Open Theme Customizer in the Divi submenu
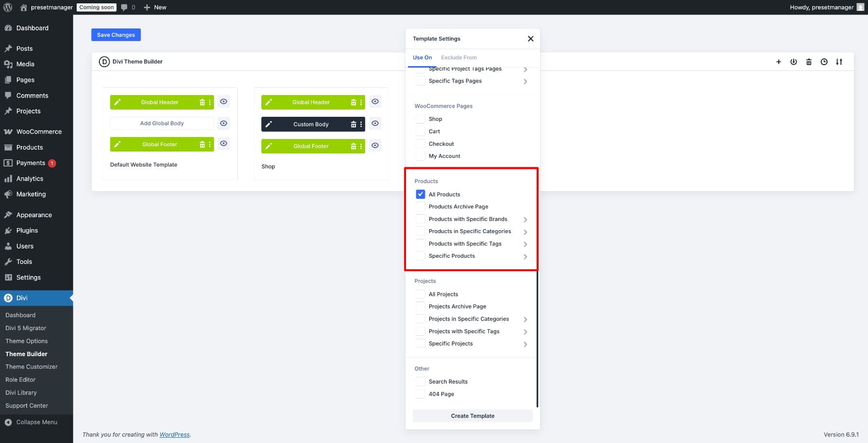The image size is (868, 443). pyautogui.click(x=31, y=367)
